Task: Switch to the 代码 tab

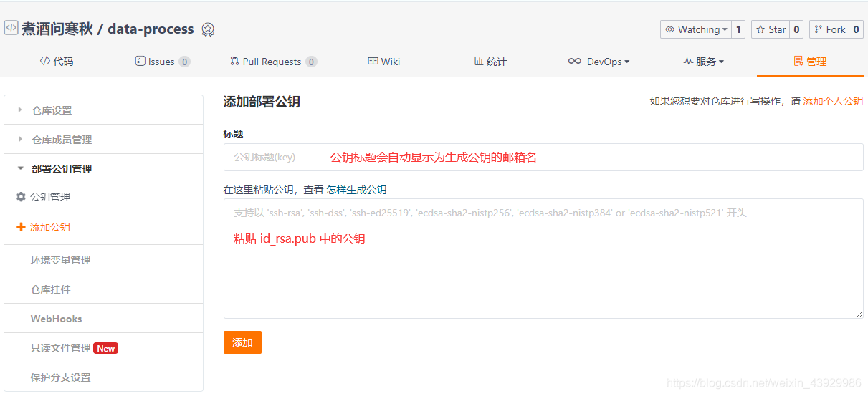Action: (56, 62)
